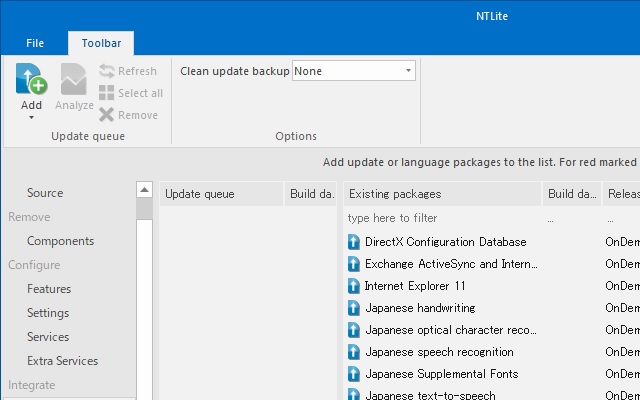Go to the Source page in sidebar
Screen dimensions: 640x400
pyautogui.click(x=45, y=193)
